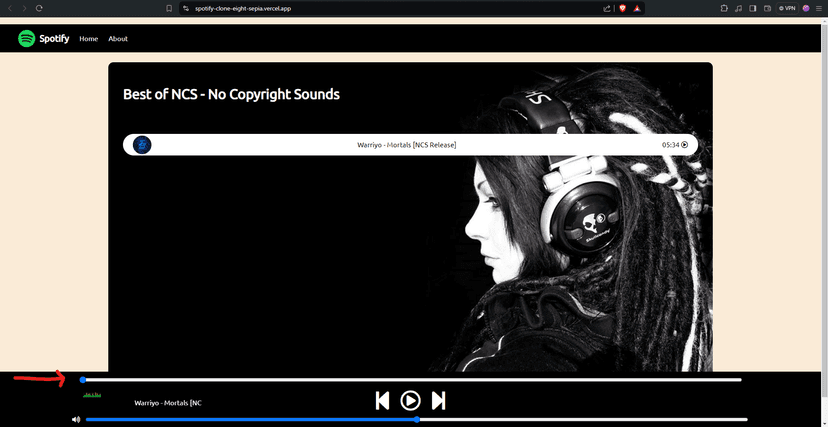Select the Warriyo - Mortals song row
Image resolution: width=828 pixels, height=427 pixels.
tap(410, 145)
